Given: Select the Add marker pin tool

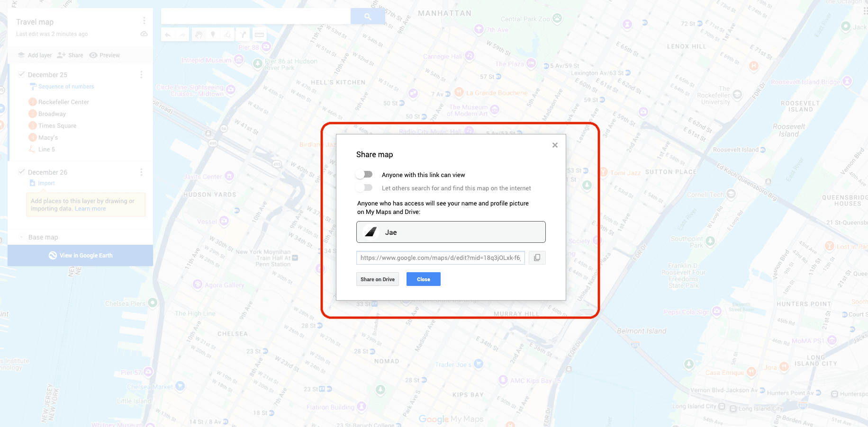Looking at the screenshot, I should [x=213, y=35].
